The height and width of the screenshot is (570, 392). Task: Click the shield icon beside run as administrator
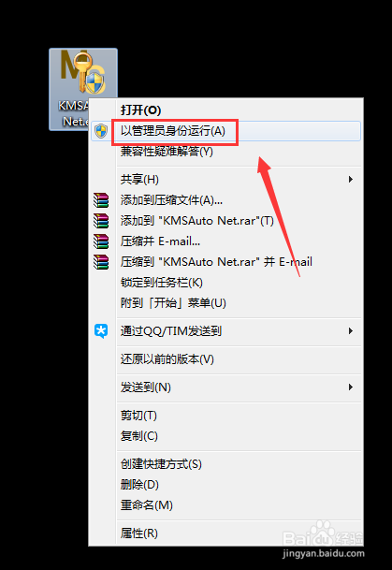(101, 131)
